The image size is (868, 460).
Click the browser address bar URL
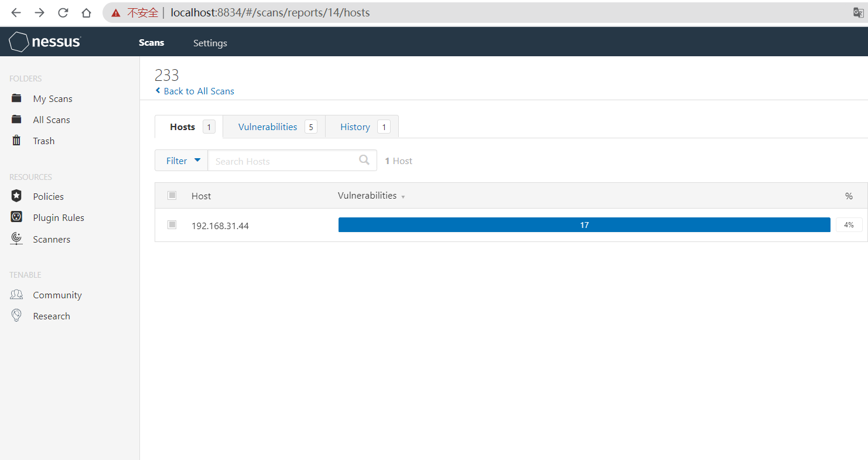pos(270,12)
